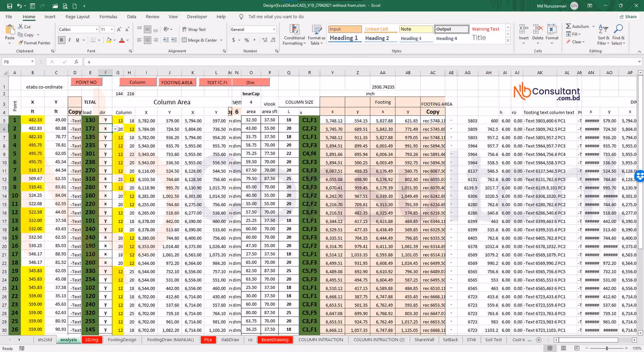644x352 pixels.
Task: Click the macro recording icon in status bar
Action: [22, 348]
